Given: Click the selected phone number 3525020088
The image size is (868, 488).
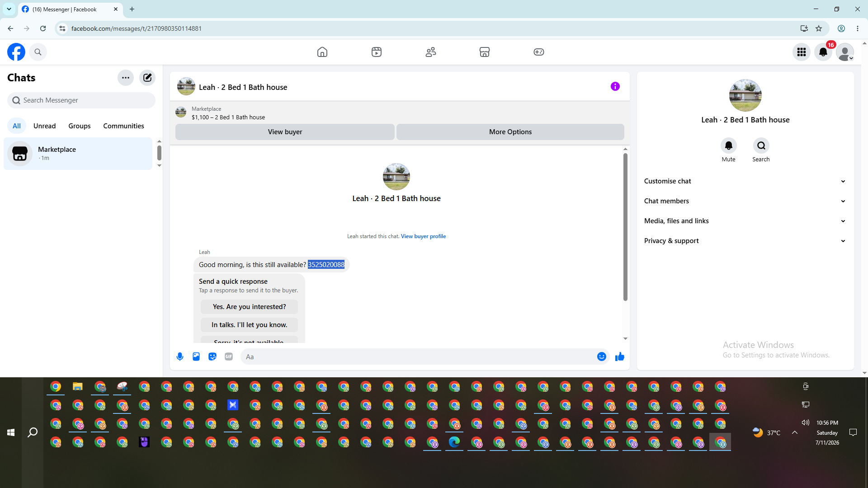Looking at the screenshot, I should click(x=326, y=265).
